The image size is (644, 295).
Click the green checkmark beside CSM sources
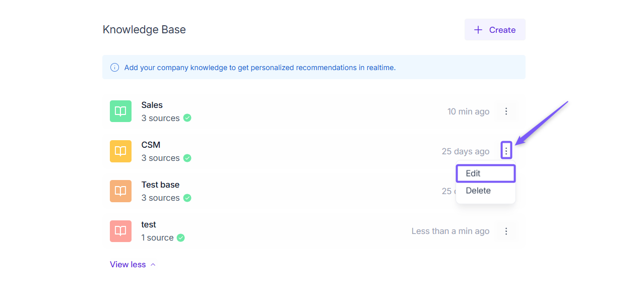tap(187, 158)
